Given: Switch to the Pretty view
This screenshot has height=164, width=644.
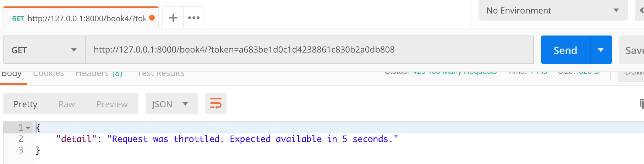Looking at the screenshot, I should pyautogui.click(x=25, y=104).
